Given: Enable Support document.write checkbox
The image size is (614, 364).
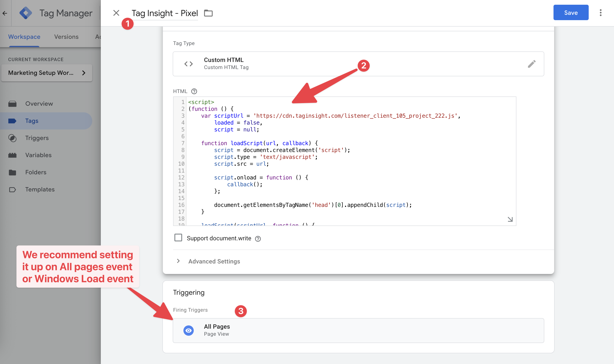Looking at the screenshot, I should pos(178,238).
